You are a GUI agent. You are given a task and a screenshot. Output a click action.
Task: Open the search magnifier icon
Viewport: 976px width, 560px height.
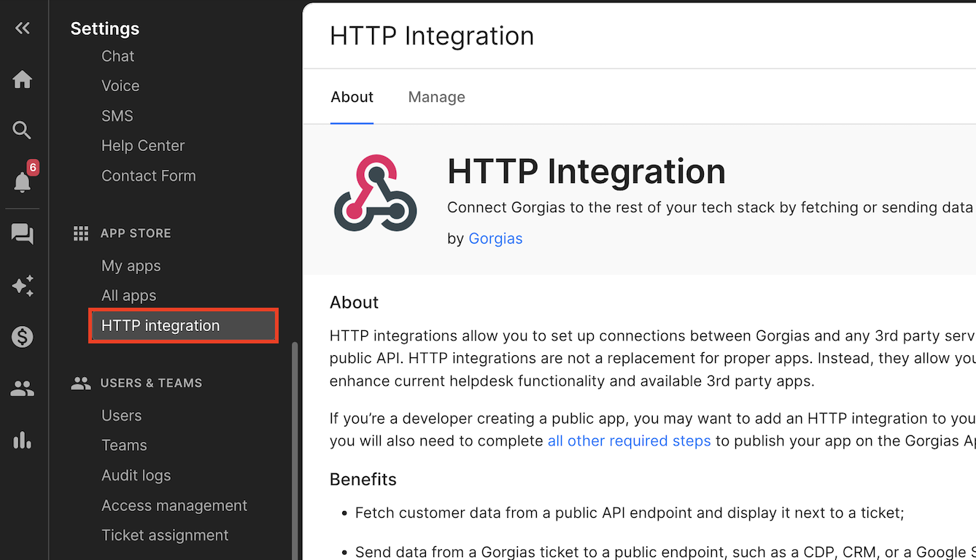pyautogui.click(x=23, y=131)
